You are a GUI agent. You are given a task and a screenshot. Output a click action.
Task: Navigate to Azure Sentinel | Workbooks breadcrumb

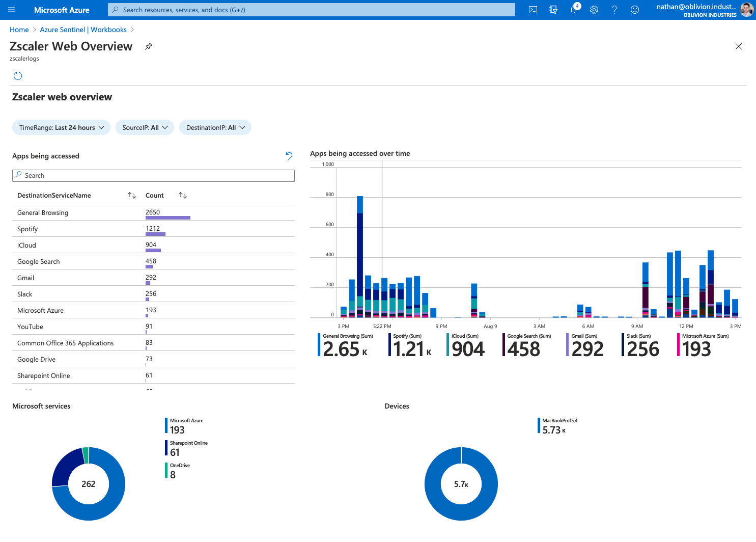pyautogui.click(x=83, y=30)
